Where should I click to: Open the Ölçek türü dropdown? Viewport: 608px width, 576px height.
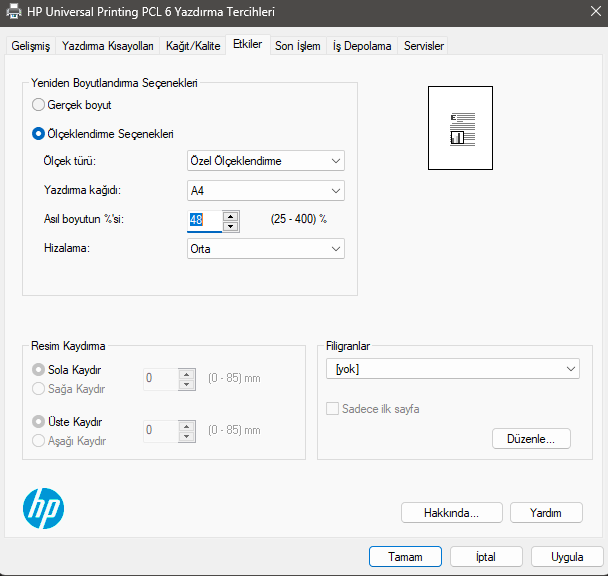pos(266,161)
